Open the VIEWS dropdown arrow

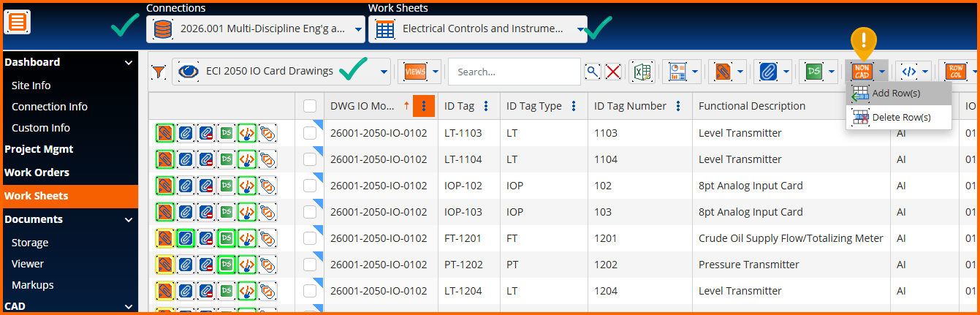click(436, 72)
